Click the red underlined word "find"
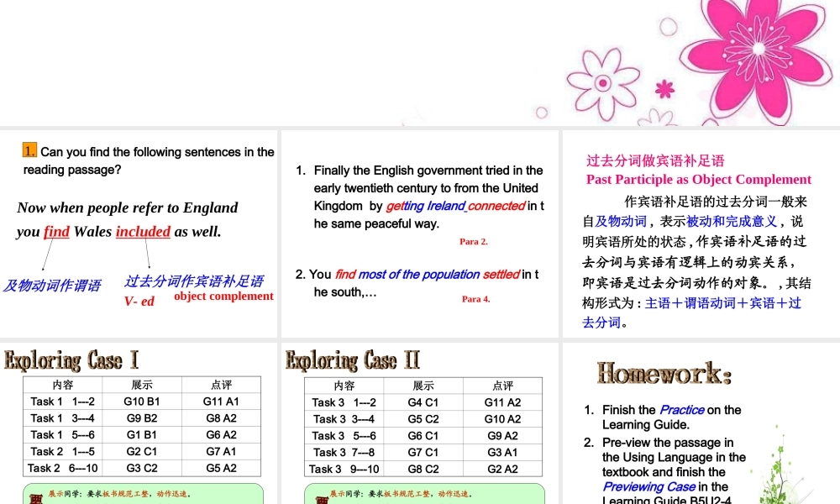840x504 pixels. (57, 231)
